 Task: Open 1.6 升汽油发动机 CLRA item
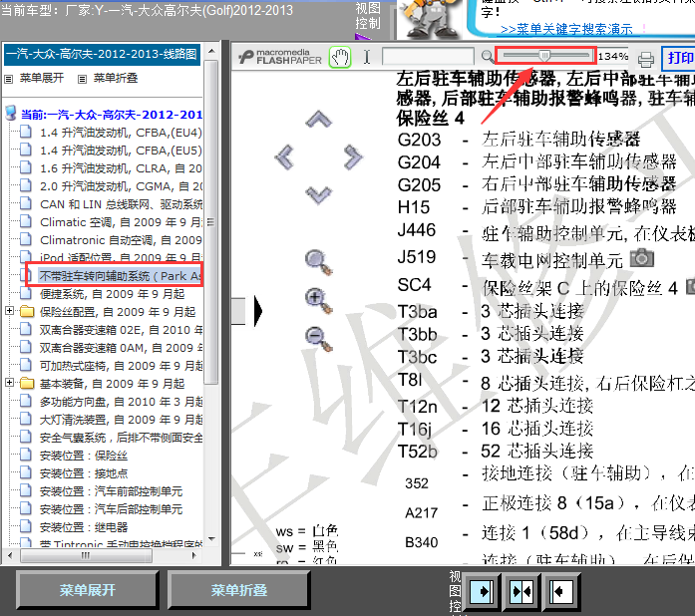pyautogui.click(x=121, y=168)
